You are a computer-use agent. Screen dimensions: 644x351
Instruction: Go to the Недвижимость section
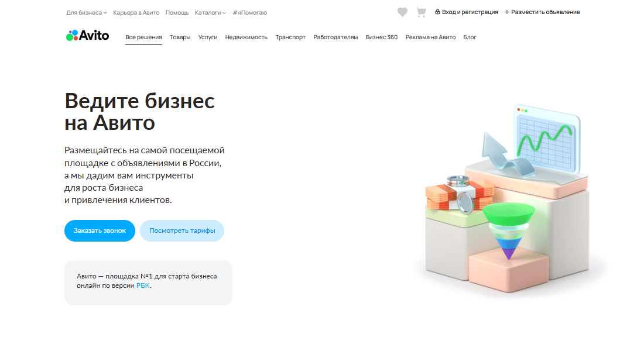point(246,37)
